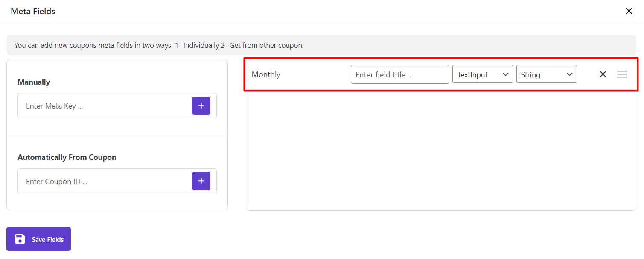Image resolution: width=644 pixels, height=259 pixels.
Task: Click into the Enter field title box
Action: pyautogui.click(x=399, y=74)
